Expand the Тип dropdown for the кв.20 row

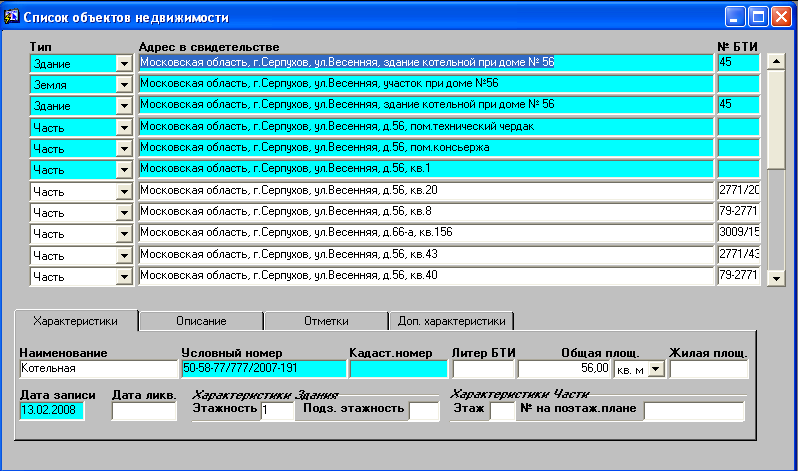click(x=124, y=191)
